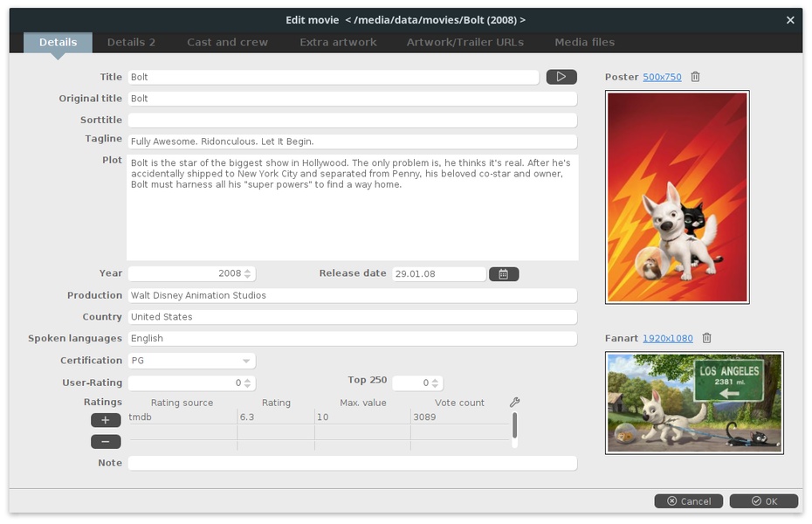This screenshot has height=524, width=812.
Task: Add a new rating with the plus button
Action: (106, 420)
